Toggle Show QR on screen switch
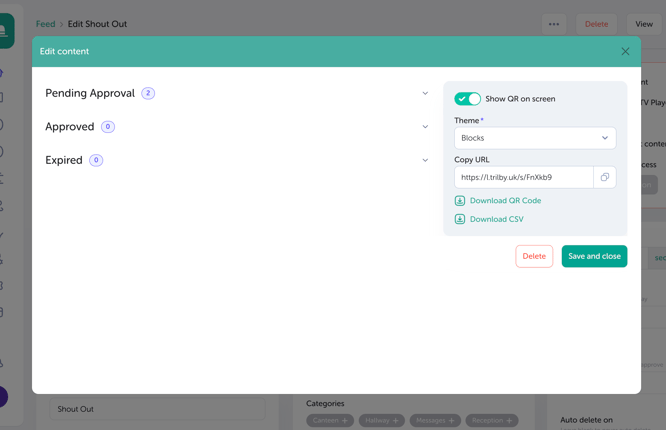666x430 pixels. click(467, 99)
